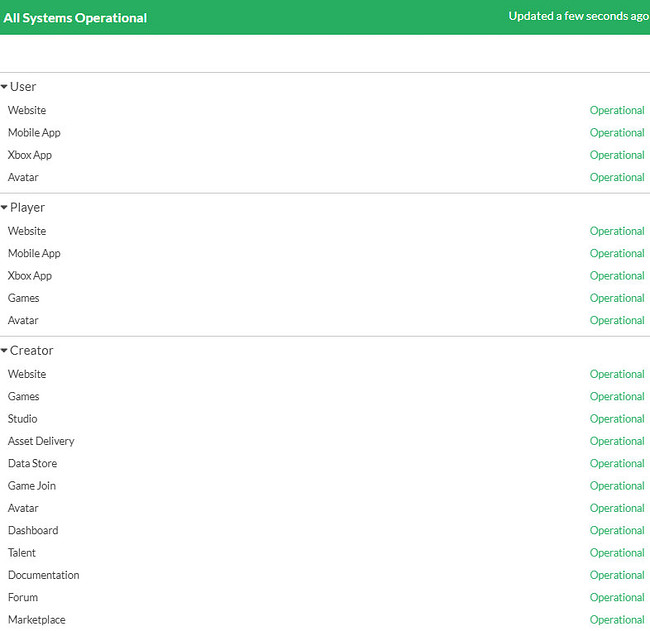Click Operational status for User Website
This screenshot has height=631, width=650.
(x=617, y=111)
